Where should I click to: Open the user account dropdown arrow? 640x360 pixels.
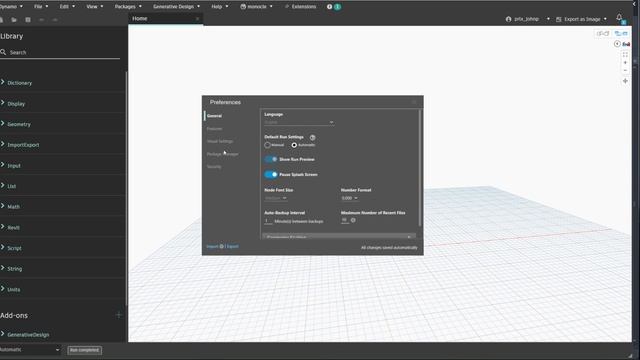point(548,19)
